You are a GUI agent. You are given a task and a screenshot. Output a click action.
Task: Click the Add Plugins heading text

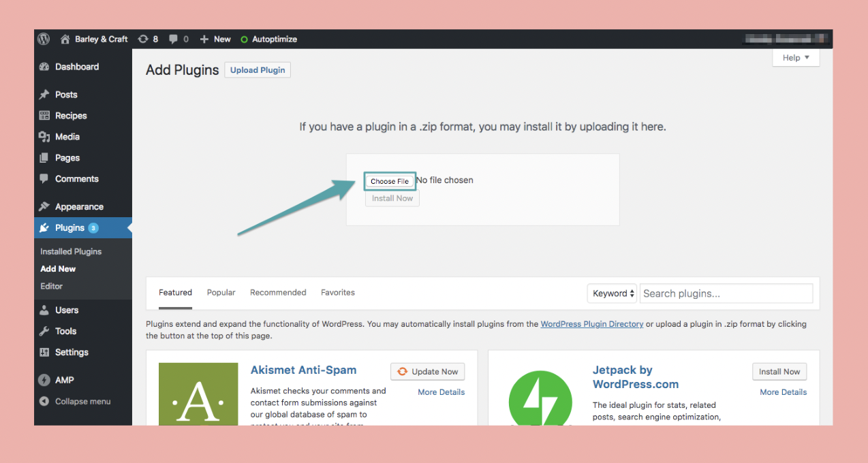click(x=183, y=70)
